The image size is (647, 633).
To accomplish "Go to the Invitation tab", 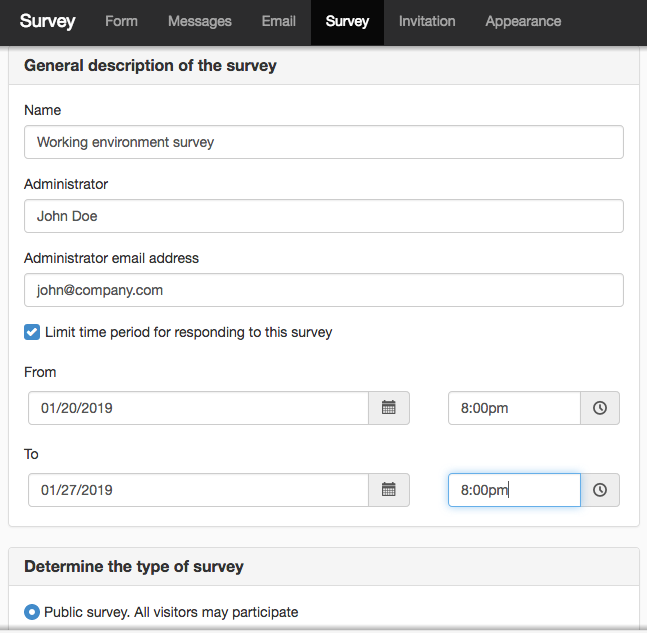I will [427, 21].
